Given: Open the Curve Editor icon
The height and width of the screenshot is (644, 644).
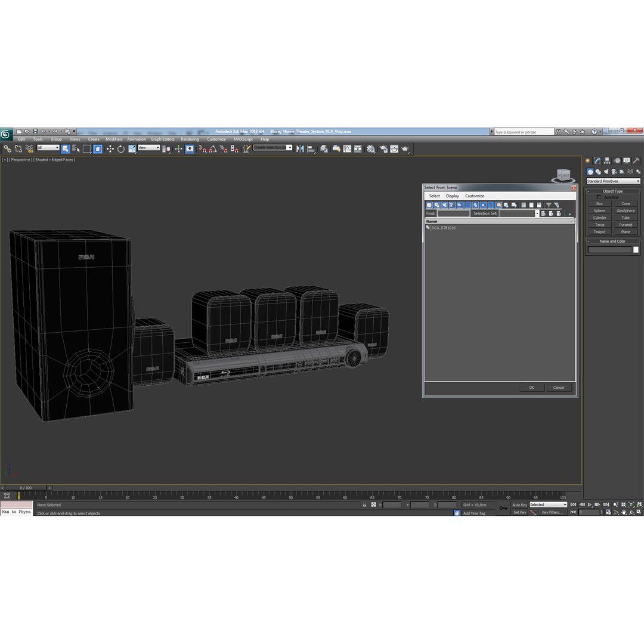Looking at the screenshot, I should 347,148.
